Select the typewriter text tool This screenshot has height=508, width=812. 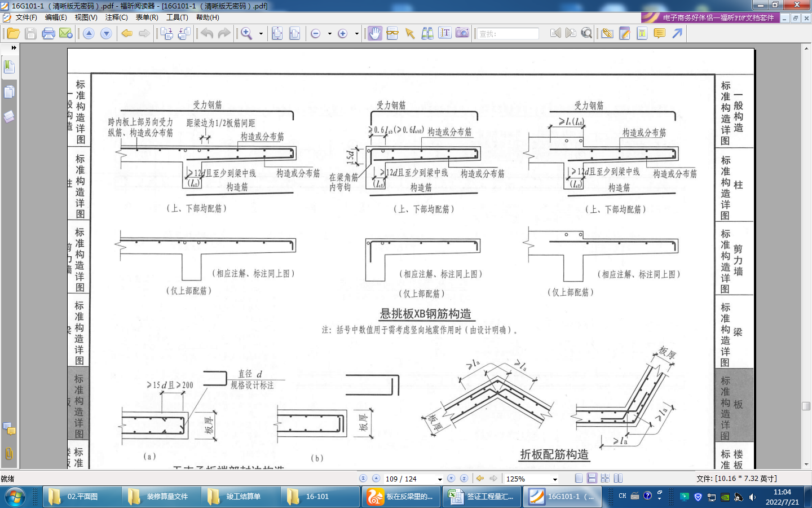(642, 33)
